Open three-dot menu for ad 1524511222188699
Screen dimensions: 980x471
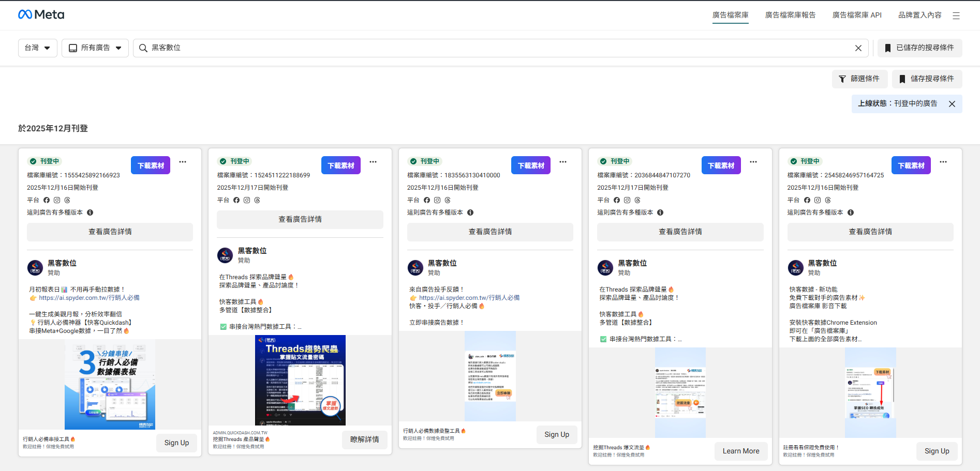373,162
